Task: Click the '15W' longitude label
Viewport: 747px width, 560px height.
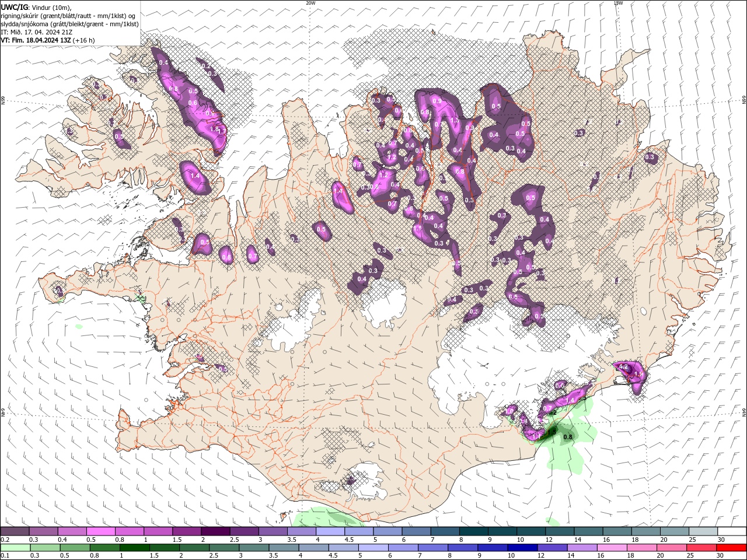Action: tap(618, 3)
